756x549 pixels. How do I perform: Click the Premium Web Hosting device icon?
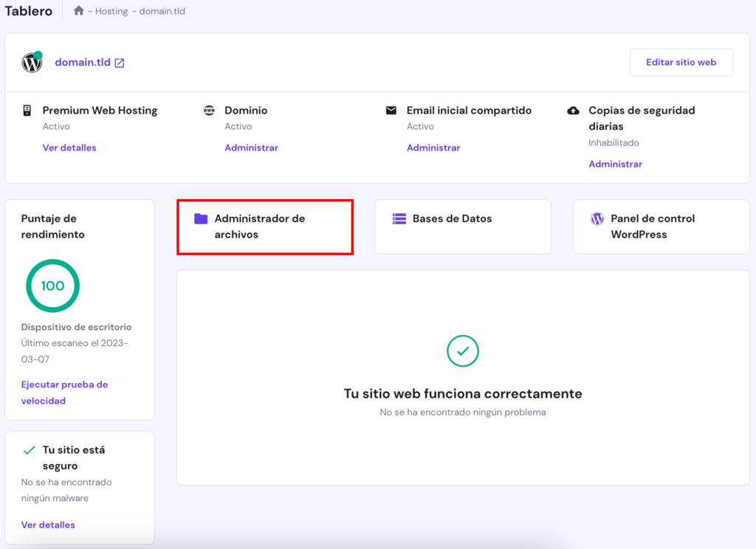[x=27, y=110]
